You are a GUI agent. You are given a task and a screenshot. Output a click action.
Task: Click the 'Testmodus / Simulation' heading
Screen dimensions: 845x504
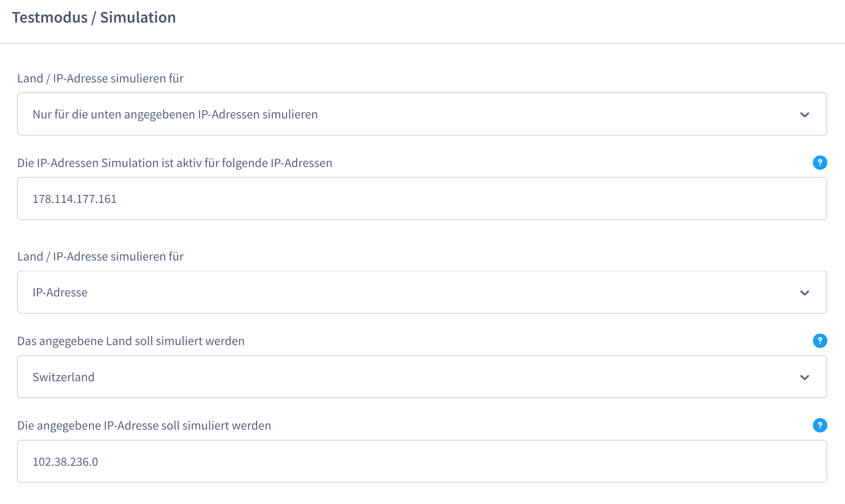[94, 18]
